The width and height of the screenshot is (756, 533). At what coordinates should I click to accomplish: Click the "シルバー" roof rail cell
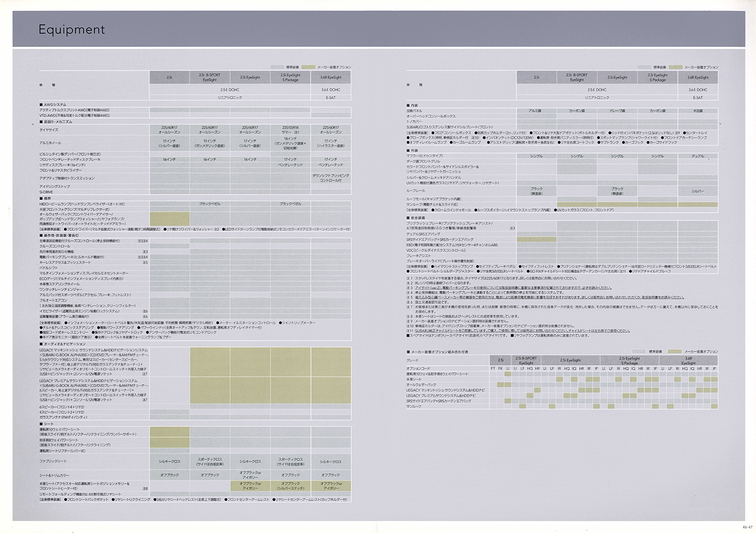pos(698,191)
